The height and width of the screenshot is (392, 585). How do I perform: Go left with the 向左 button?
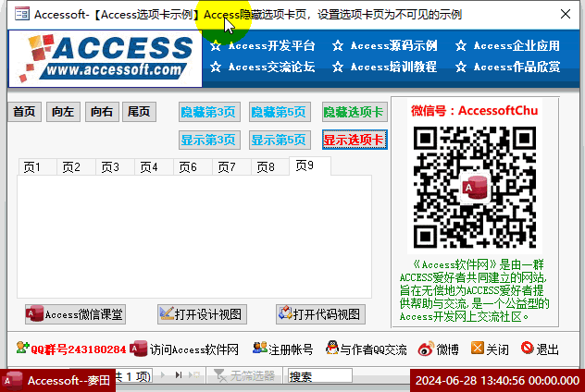tap(63, 112)
